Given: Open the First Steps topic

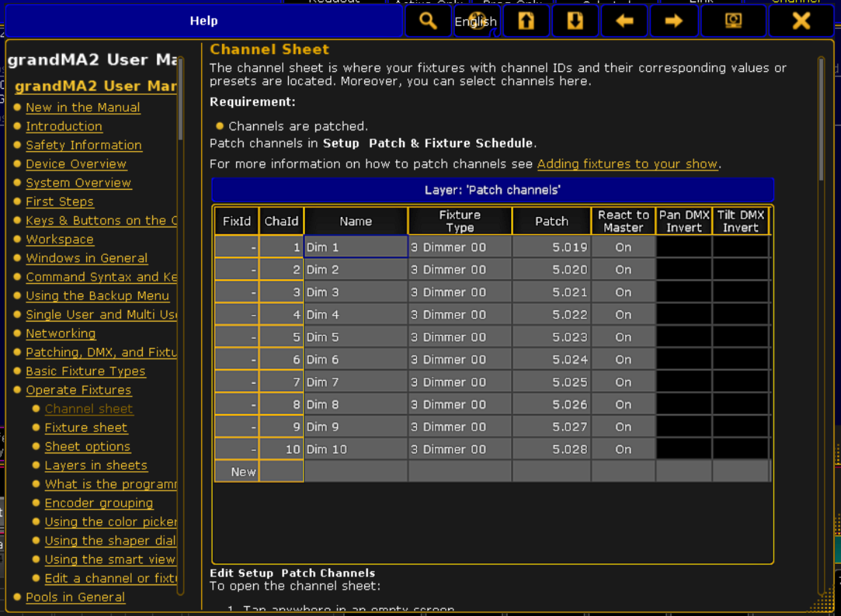Looking at the screenshot, I should click(x=60, y=202).
